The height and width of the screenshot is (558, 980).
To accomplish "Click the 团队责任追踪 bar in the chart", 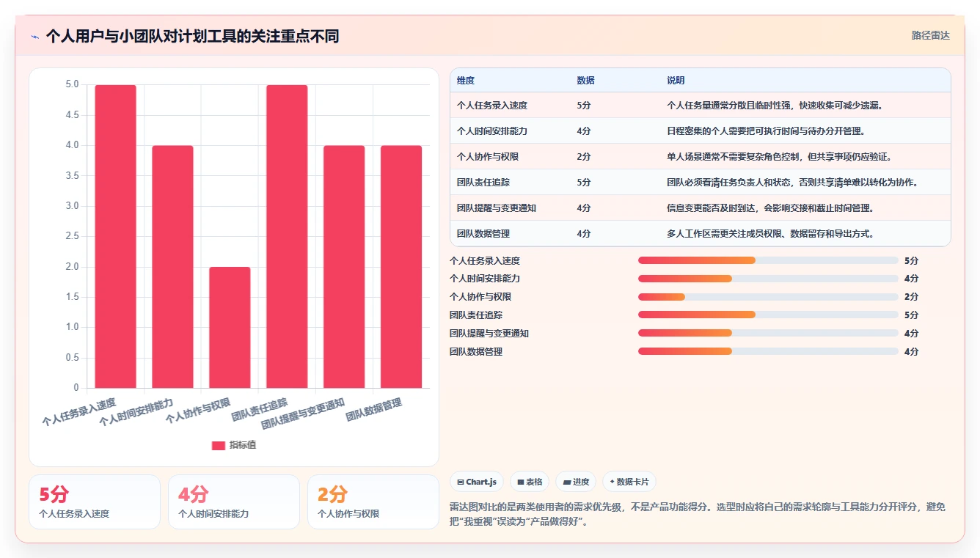I will click(x=287, y=236).
